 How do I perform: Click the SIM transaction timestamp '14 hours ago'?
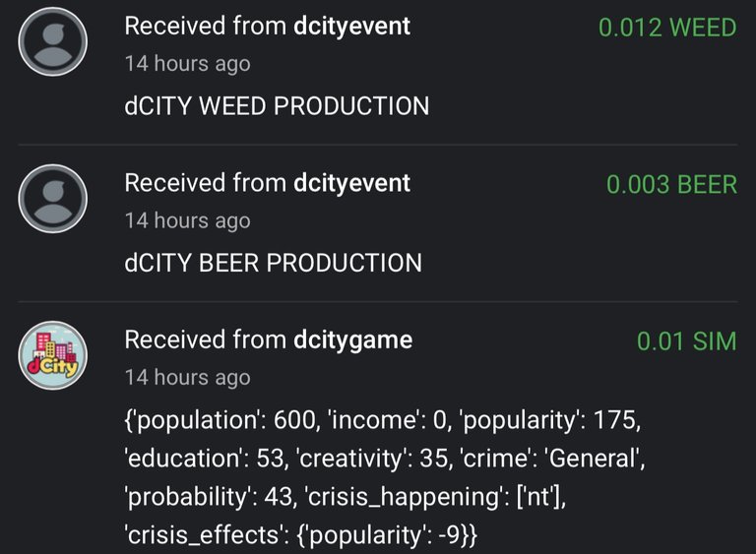click(188, 378)
